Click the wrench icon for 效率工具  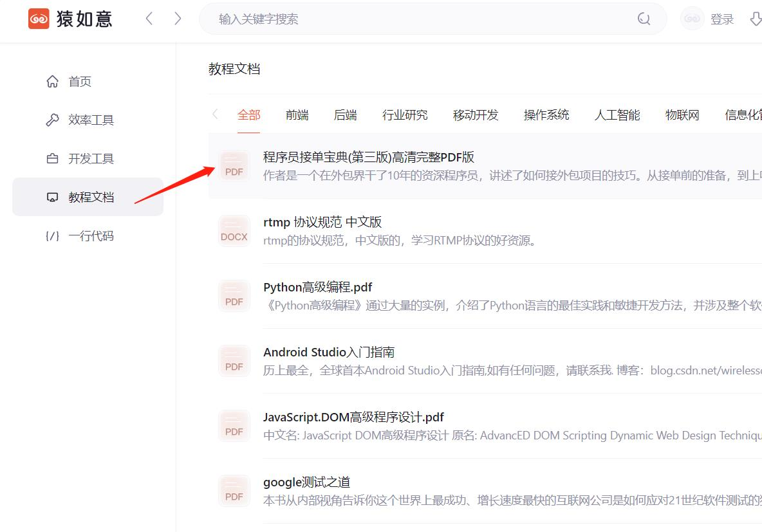pyautogui.click(x=53, y=120)
